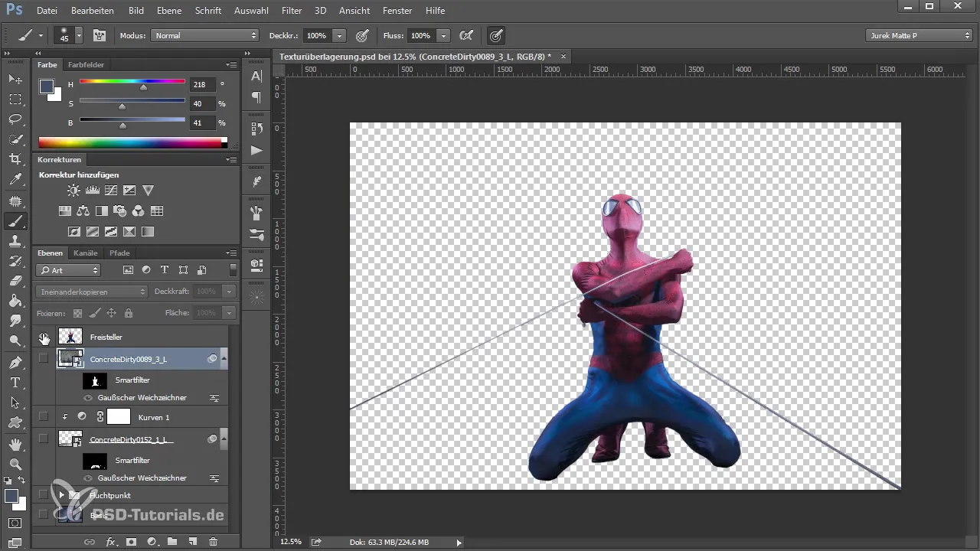Select the Zoom tool in toolbar
This screenshot has width=980, height=551.
(15, 464)
